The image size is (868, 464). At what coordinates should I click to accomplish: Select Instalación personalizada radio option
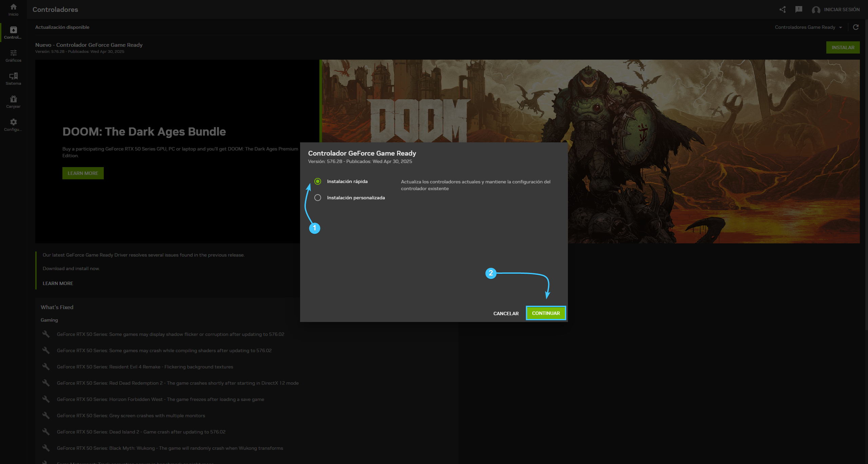[318, 198]
